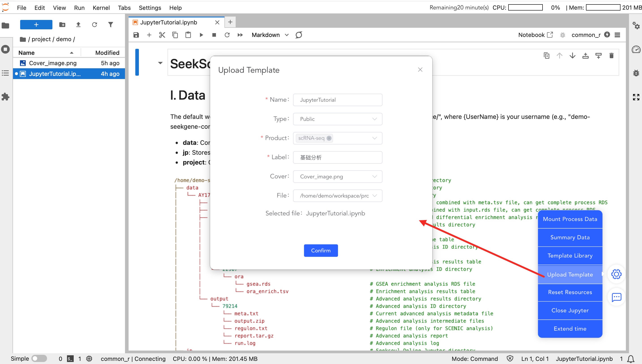Click the new folder icon
The width and height of the screenshot is (642, 364).
[62, 24]
